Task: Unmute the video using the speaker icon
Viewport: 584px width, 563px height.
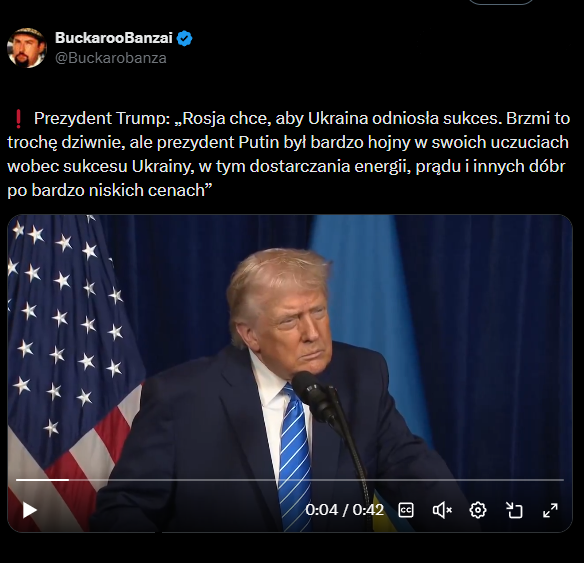Action: [442, 510]
